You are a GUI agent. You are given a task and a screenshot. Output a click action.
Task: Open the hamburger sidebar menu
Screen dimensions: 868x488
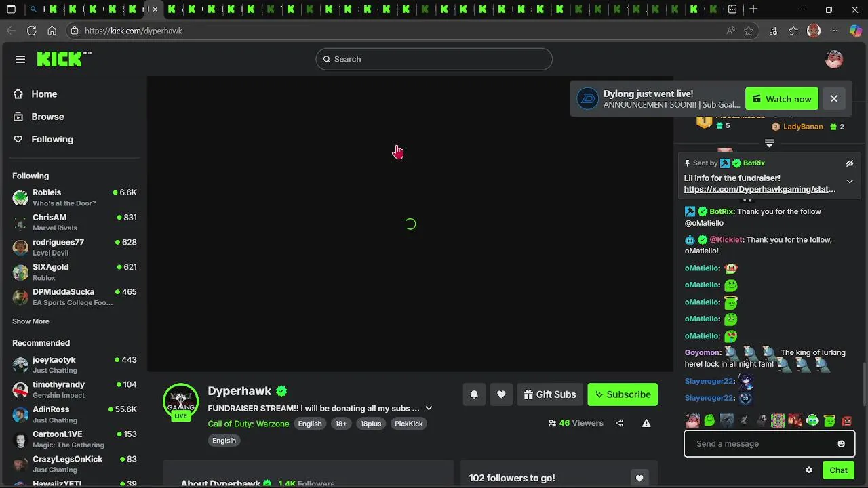coord(20,59)
